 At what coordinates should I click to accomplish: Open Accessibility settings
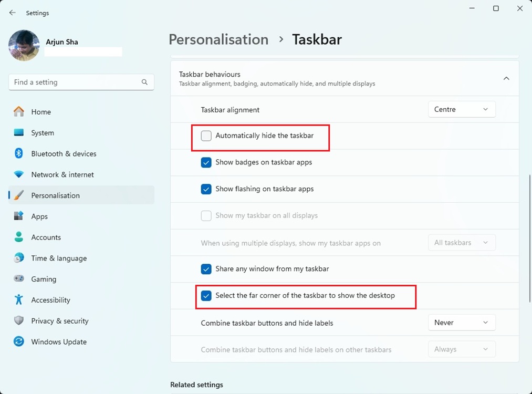coord(81,300)
